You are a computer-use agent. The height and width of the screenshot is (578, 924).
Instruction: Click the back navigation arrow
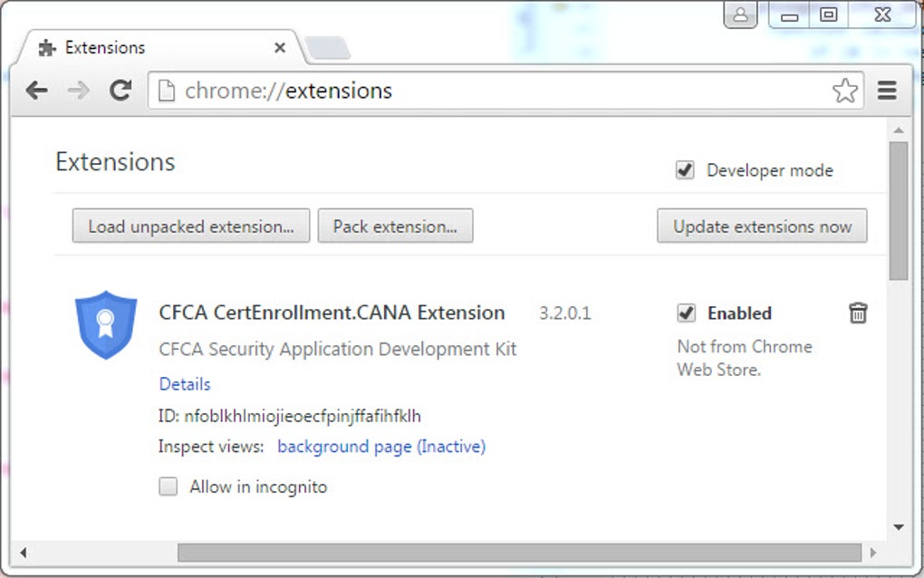tap(36, 91)
